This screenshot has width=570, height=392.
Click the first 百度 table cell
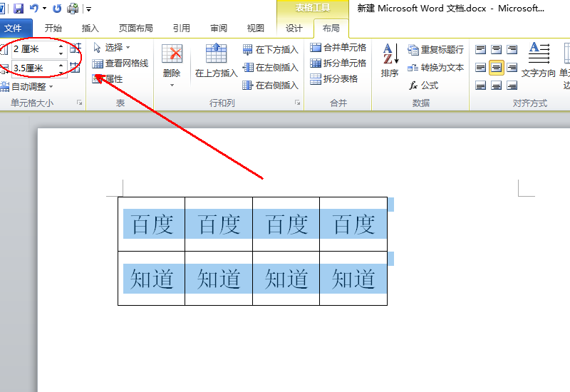coord(152,224)
